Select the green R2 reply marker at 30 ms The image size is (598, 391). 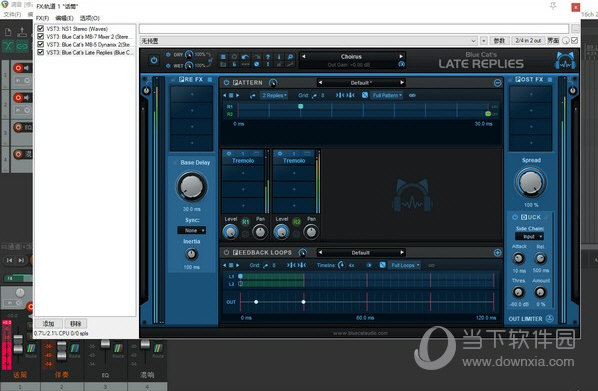(x=488, y=114)
